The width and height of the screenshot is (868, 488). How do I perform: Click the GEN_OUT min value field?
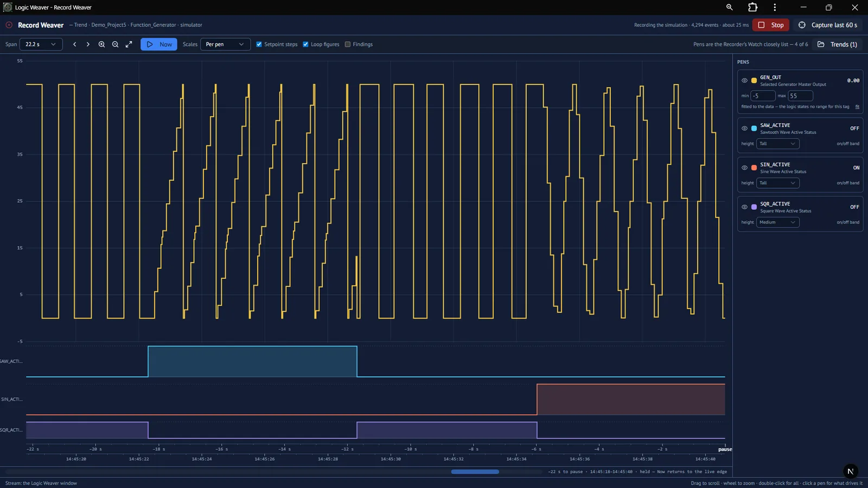[763, 96]
